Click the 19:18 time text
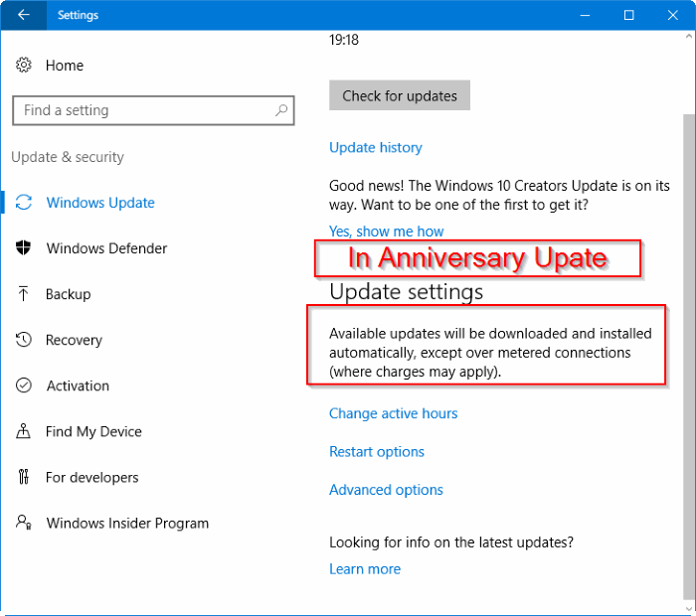 point(344,40)
